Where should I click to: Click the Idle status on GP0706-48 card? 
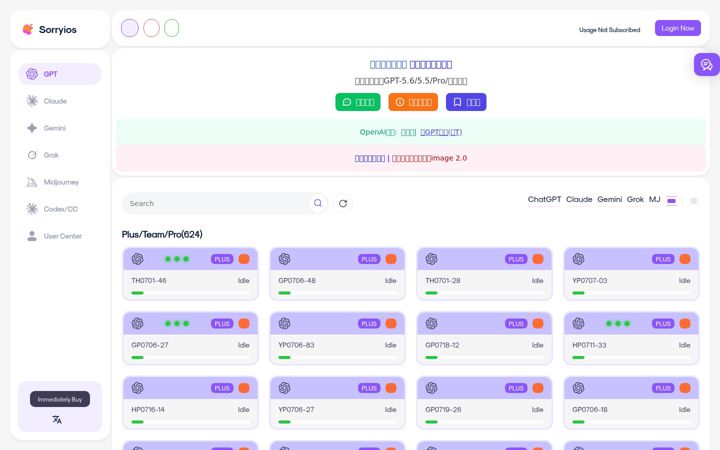[390, 281]
